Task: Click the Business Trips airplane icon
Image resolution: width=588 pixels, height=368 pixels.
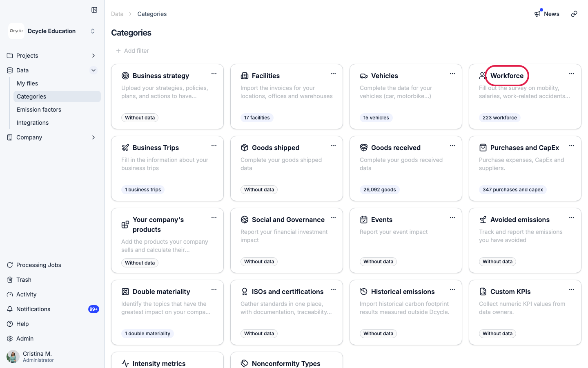Action: pyautogui.click(x=125, y=148)
